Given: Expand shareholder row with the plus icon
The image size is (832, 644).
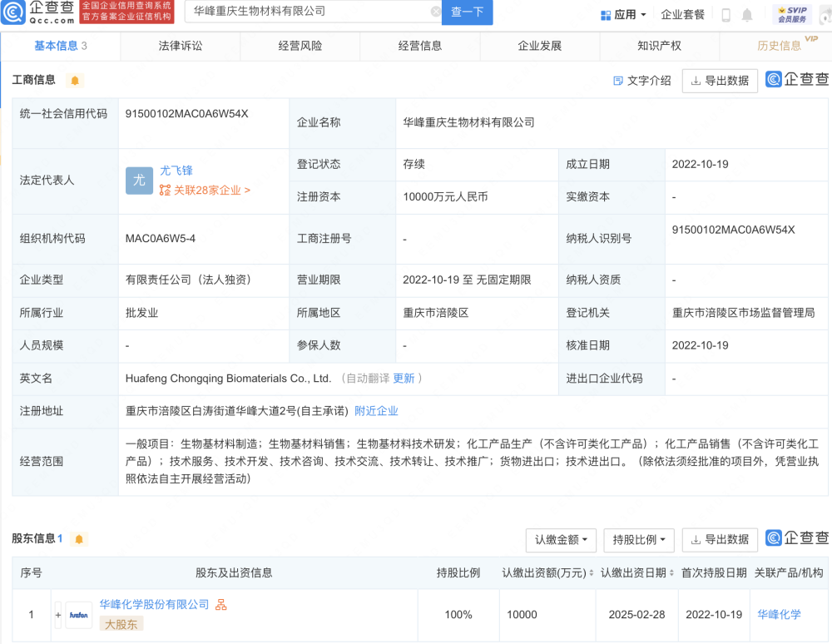Looking at the screenshot, I should [x=58, y=615].
